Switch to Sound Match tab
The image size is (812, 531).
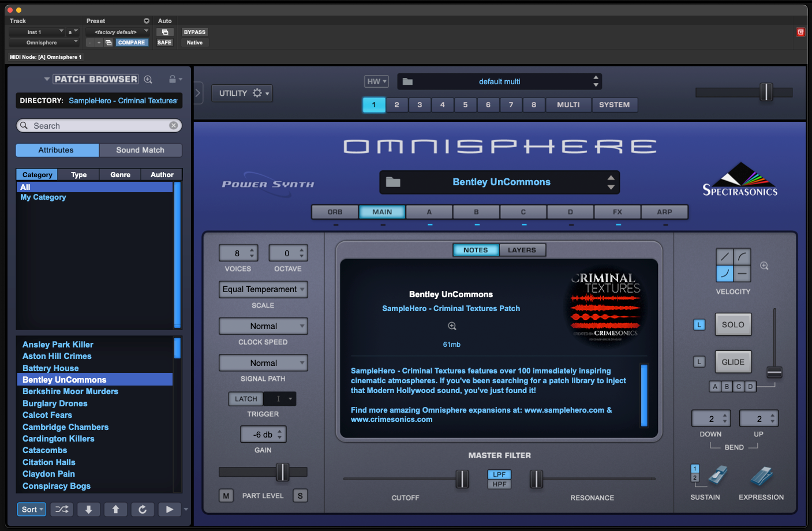coord(140,150)
